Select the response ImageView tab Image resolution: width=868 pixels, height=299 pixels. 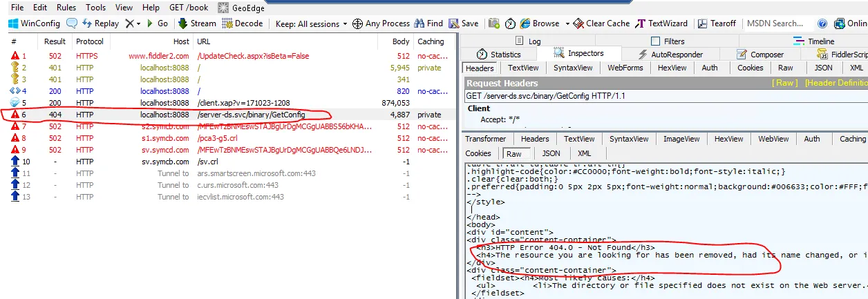[x=681, y=139]
